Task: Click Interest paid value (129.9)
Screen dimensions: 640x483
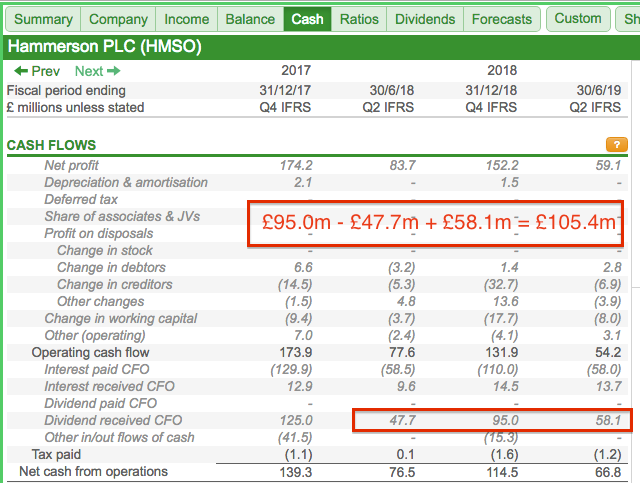Action: (x=291, y=369)
